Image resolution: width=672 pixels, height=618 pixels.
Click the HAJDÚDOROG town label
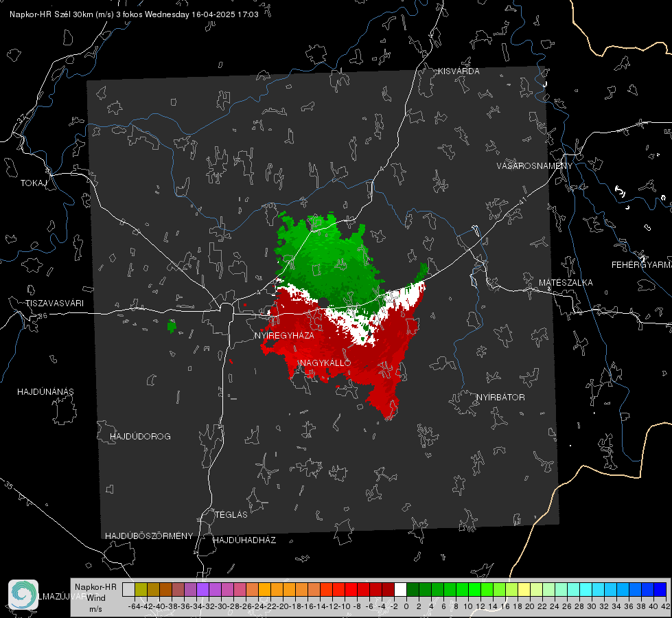coord(140,437)
